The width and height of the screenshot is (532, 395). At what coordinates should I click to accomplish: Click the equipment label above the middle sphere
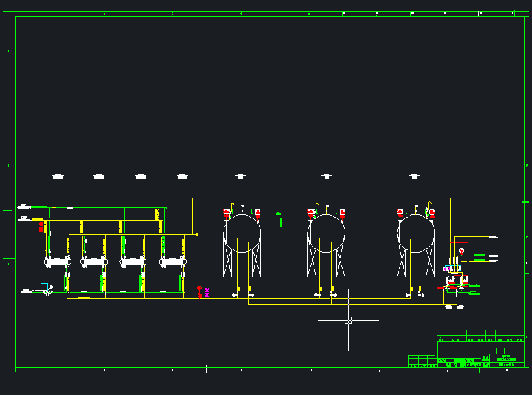pyautogui.click(x=327, y=176)
